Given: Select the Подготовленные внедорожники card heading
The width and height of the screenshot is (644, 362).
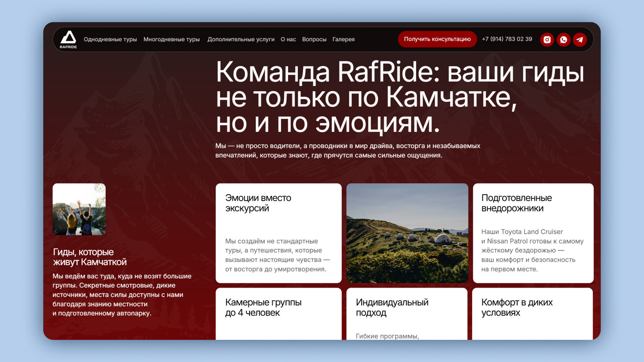Looking at the screenshot, I should pos(517,203).
